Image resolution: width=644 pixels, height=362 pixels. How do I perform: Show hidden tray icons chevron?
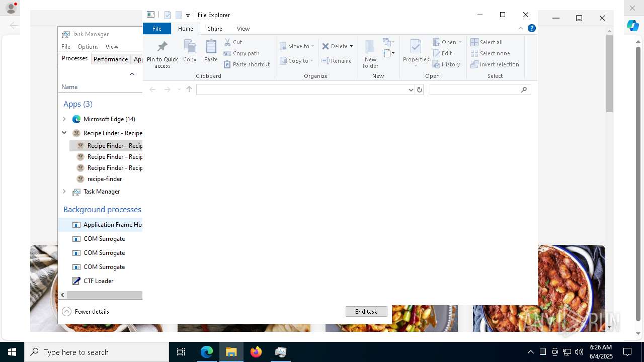pos(531,352)
